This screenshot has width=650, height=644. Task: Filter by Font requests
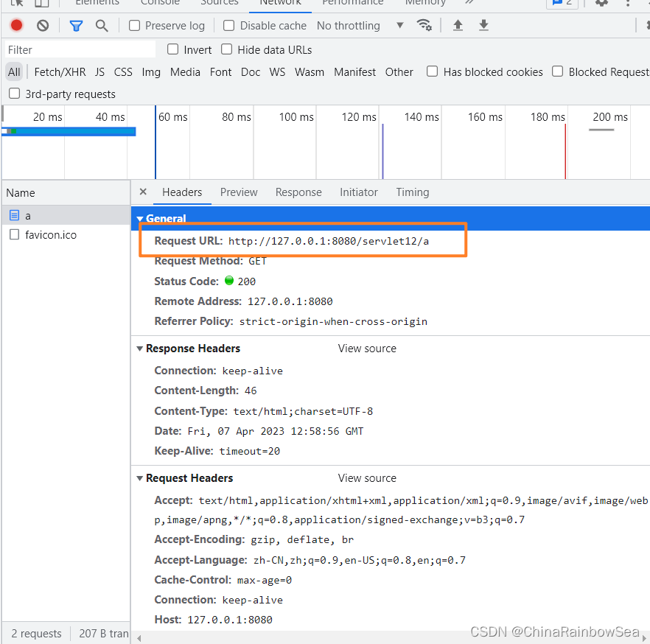(x=220, y=72)
